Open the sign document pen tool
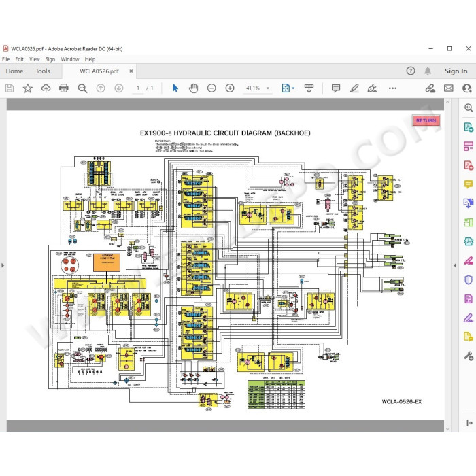Image resolution: width=476 pixels, height=476 pixels. point(372,88)
